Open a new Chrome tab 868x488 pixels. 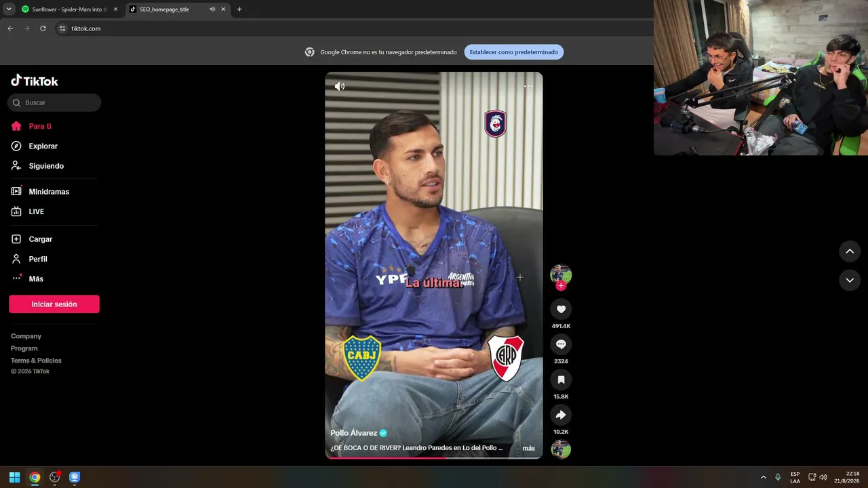(x=239, y=9)
